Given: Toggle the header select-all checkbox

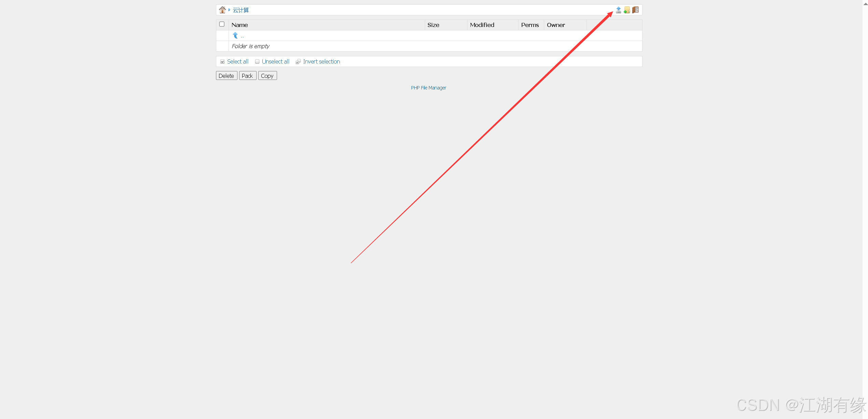Looking at the screenshot, I should (x=222, y=24).
